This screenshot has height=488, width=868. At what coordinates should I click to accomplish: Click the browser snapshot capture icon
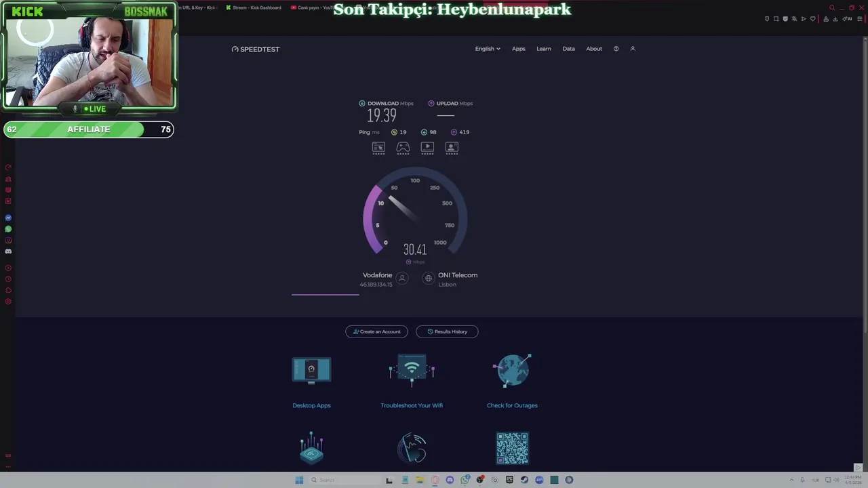point(776,19)
